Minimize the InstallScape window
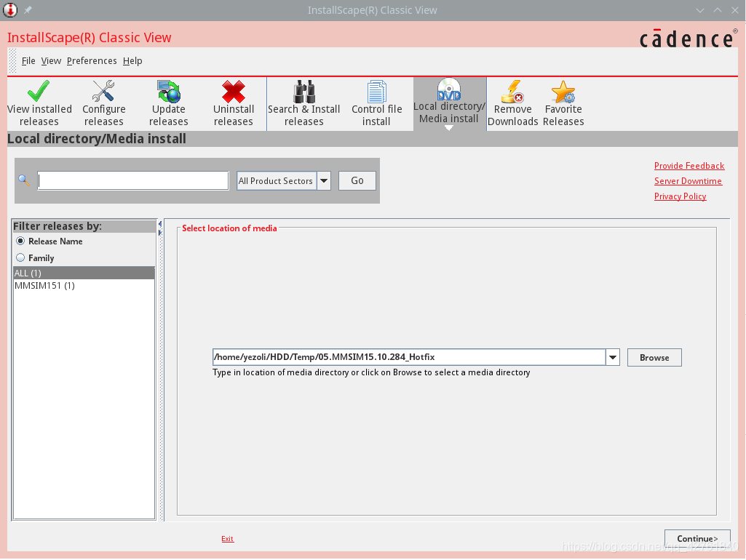746x560 pixels. (x=700, y=10)
